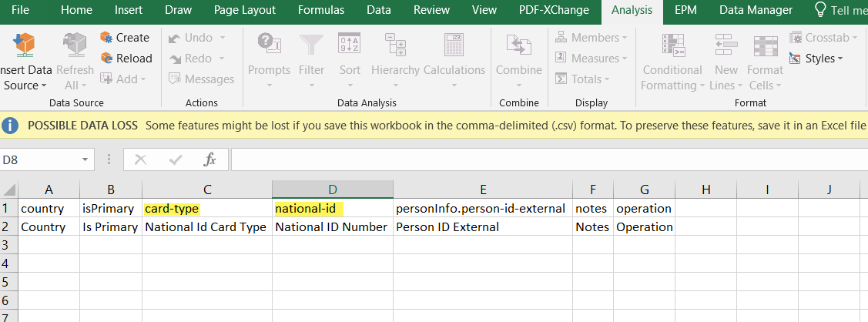Click the Styles icon
This screenshot has width=868, height=322.
coord(795,58)
